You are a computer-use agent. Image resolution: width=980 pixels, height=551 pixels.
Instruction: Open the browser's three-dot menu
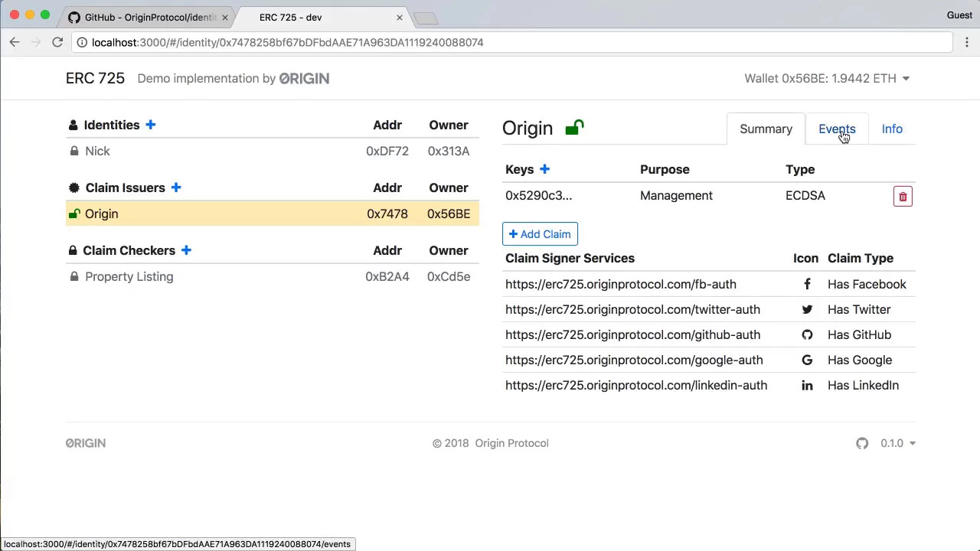967,42
